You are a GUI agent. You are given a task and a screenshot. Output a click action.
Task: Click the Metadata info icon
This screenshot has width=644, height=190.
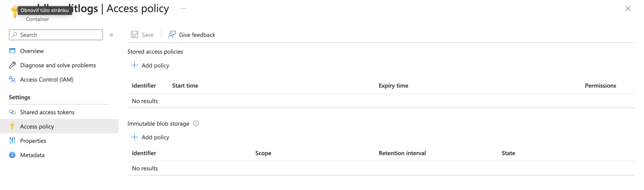12,155
